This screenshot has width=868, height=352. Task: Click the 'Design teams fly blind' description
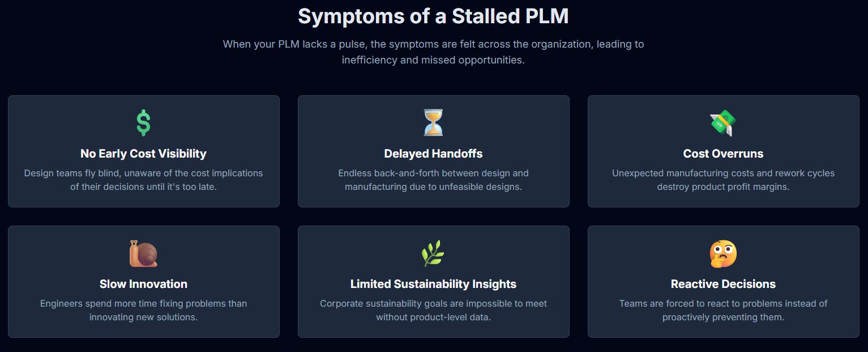(x=143, y=180)
